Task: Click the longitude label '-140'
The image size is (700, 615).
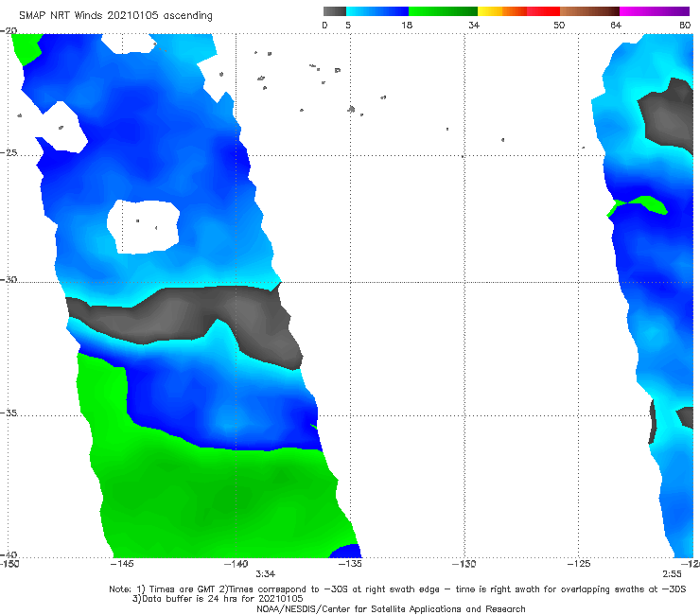Action: [236, 564]
